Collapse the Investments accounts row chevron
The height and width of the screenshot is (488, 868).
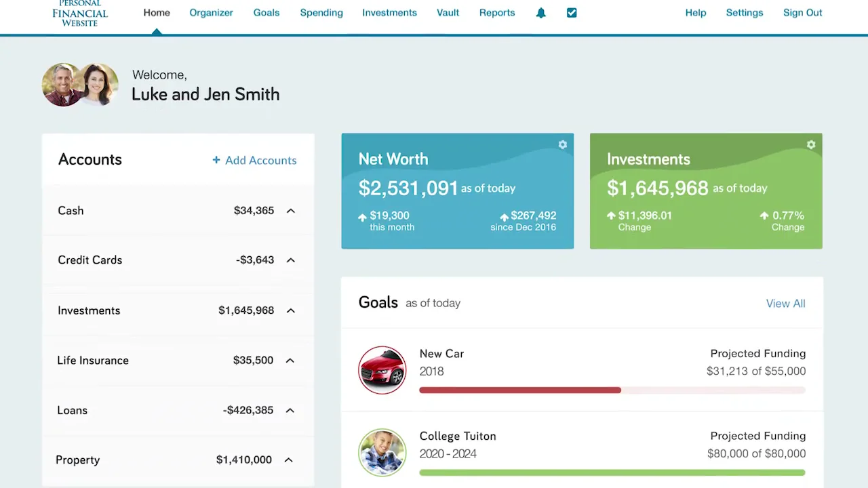pyautogui.click(x=290, y=310)
